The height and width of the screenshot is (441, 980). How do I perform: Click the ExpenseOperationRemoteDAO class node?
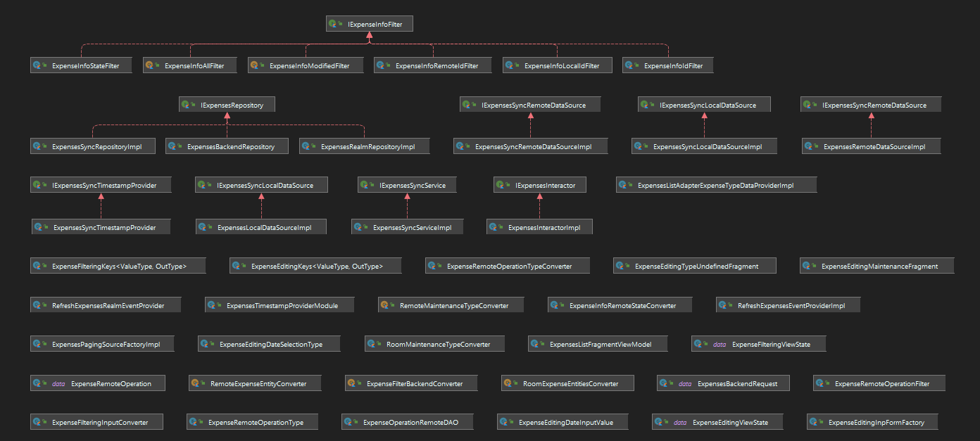pyautogui.click(x=406, y=421)
